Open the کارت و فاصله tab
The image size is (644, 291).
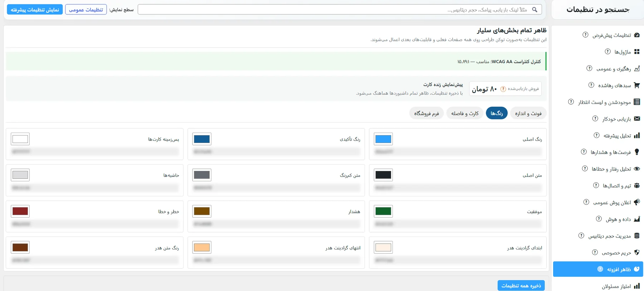tap(465, 113)
